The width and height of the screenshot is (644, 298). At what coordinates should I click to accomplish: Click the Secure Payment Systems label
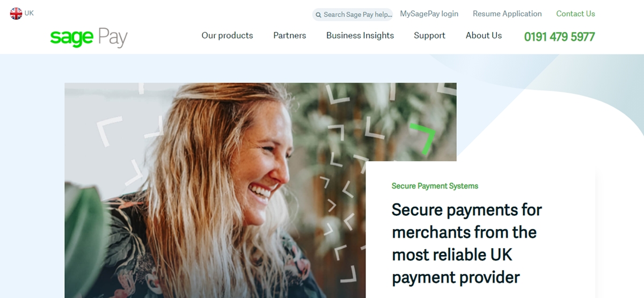435,186
